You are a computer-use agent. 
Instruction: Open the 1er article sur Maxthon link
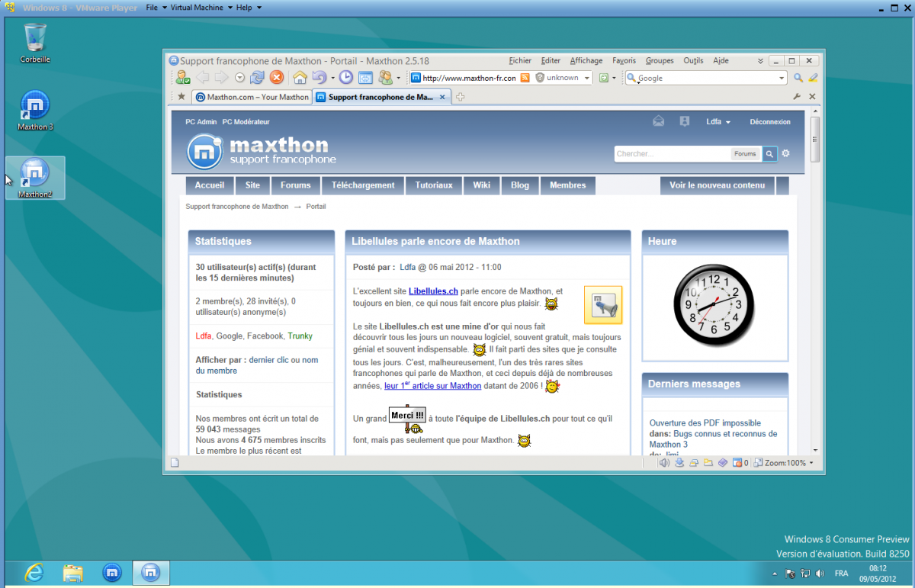(x=432, y=386)
